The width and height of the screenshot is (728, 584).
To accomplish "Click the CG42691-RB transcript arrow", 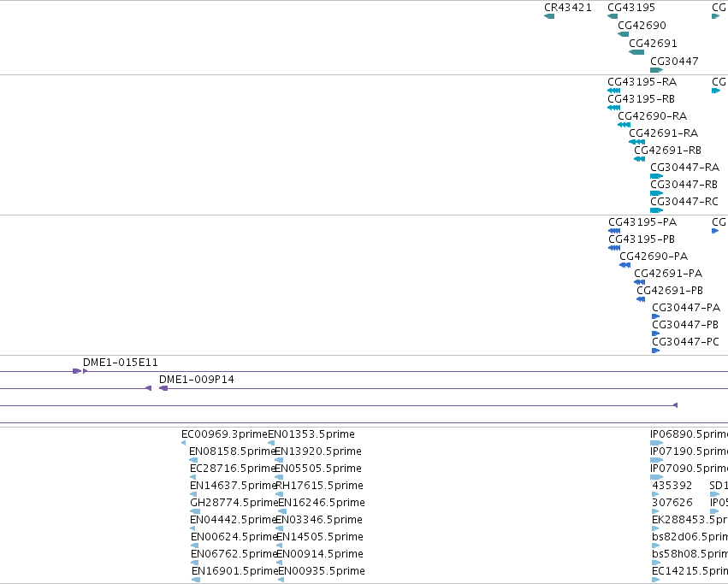I will click(x=639, y=159).
